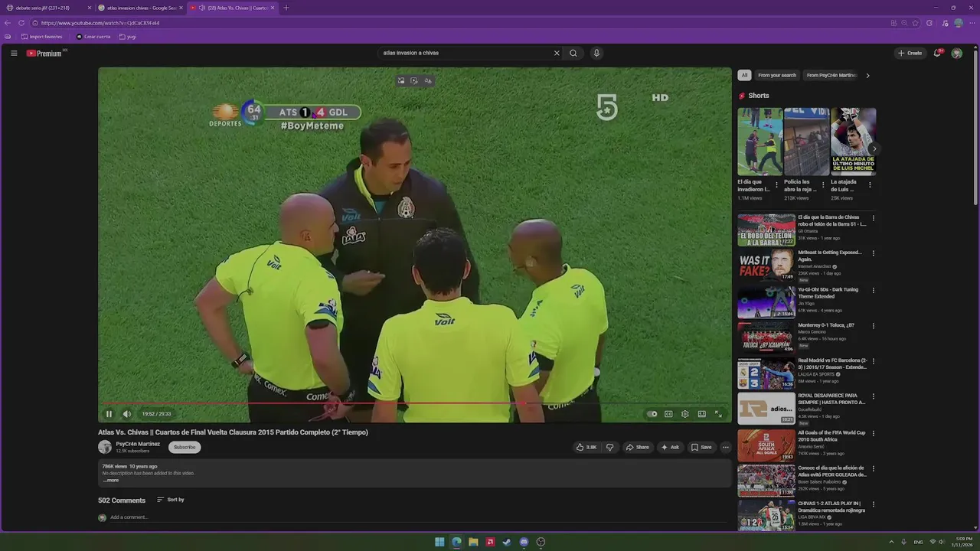980x551 pixels.
Task: Open Steam from the taskbar
Action: click(x=507, y=542)
